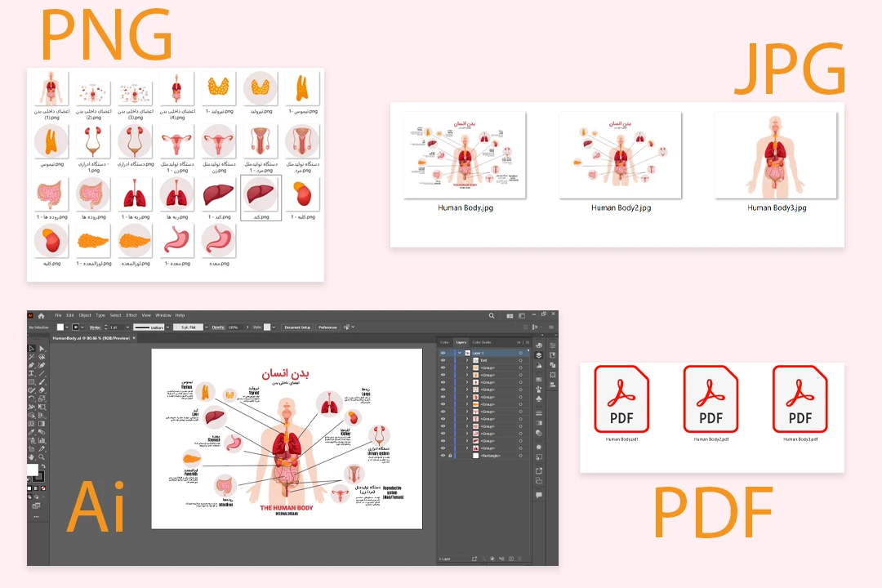Select the Lasso tool
This screenshot has width=882, height=588.
point(42,356)
